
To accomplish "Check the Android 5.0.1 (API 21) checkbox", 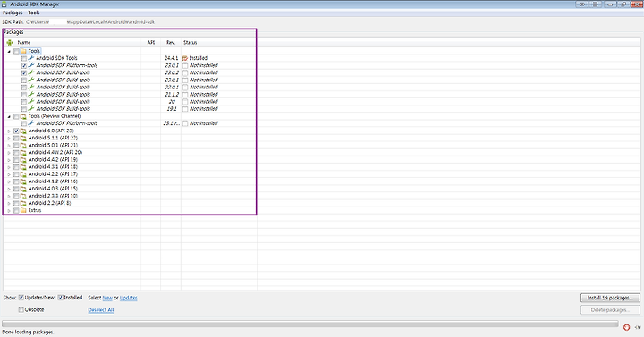I will (x=16, y=146).
